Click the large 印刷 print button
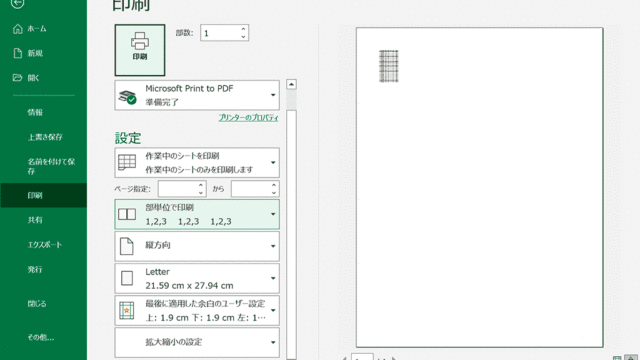This screenshot has height=360, width=640. (140, 50)
